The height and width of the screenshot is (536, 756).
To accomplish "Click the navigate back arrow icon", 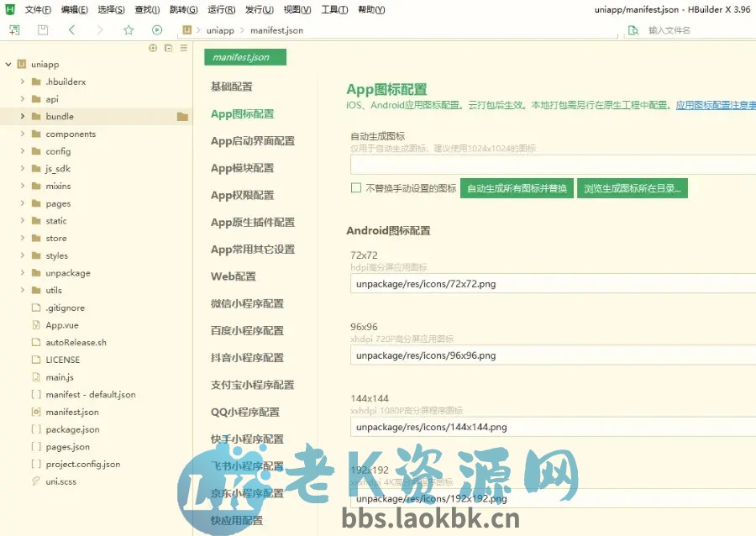I will 71,29.
